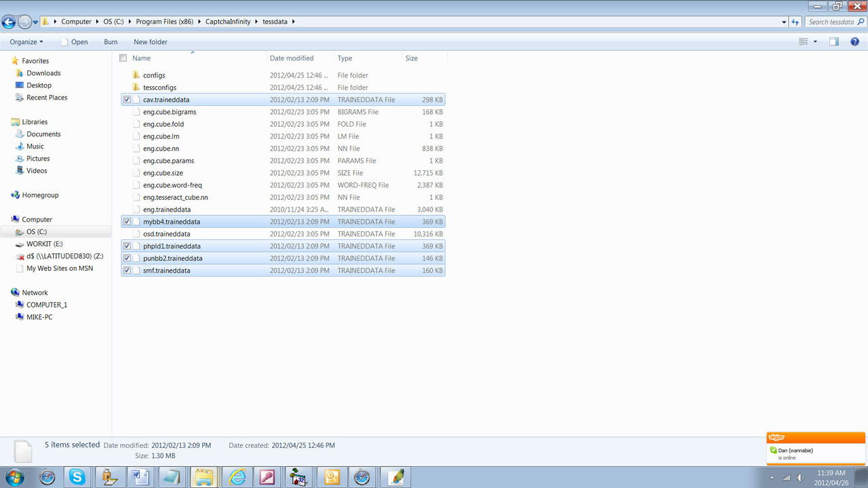
Task: Open Microsoft Word from the taskbar
Action: (140, 477)
